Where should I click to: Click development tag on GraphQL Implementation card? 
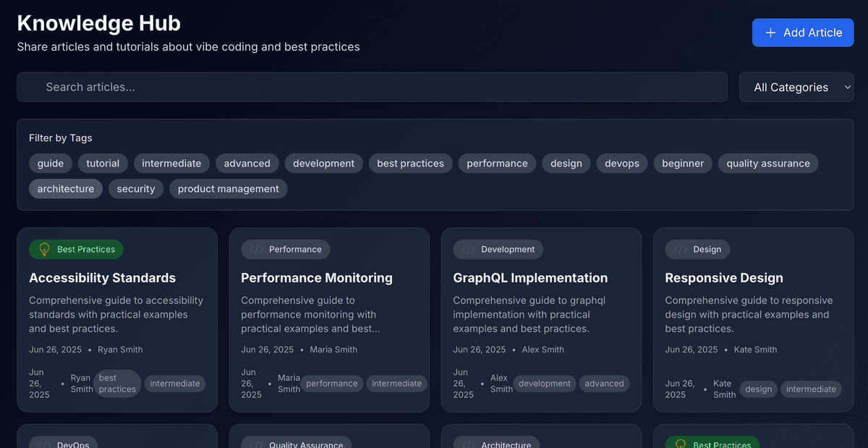point(545,384)
